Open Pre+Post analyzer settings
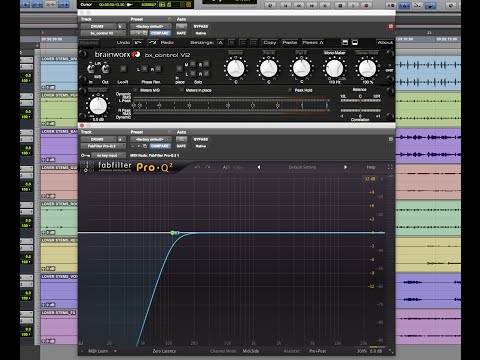 click(x=318, y=351)
